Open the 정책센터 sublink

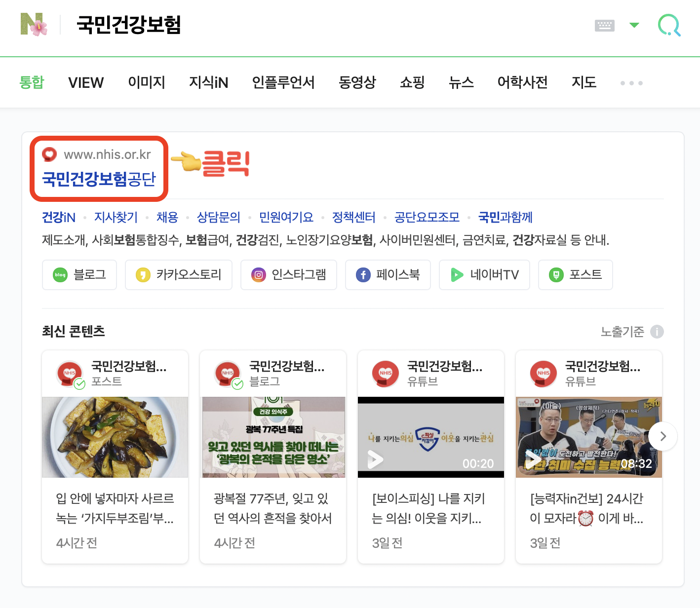[x=354, y=217]
